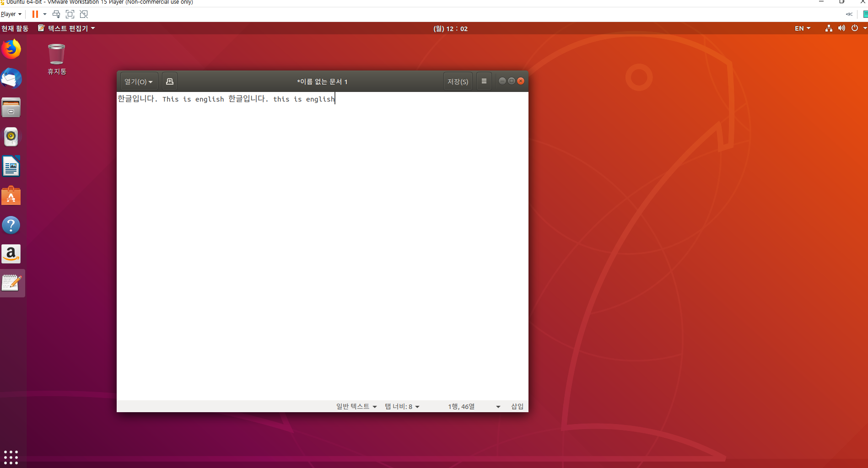Screen dimensions: 868x468
Task: Open network status icon in top bar
Action: pyautogui.click(x=829, y=28)
